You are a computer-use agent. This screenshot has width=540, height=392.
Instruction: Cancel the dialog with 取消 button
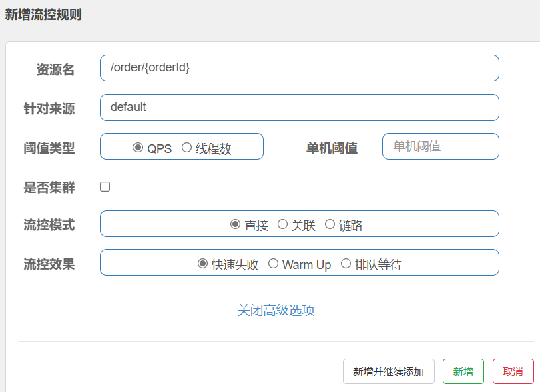pyautogui.click(x=513, y=371)
